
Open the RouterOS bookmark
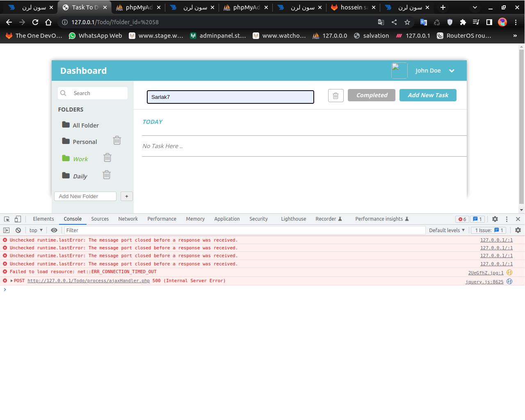[464, 36]
